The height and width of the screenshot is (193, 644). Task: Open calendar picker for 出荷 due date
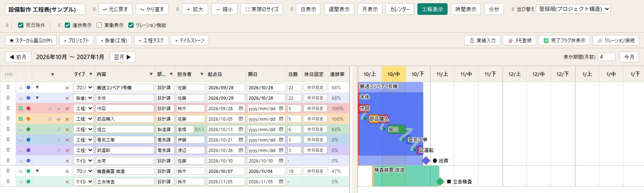281,161
